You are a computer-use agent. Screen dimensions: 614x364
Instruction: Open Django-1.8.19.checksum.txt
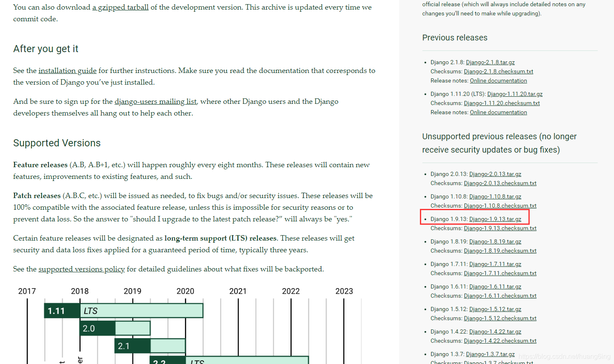500,251
